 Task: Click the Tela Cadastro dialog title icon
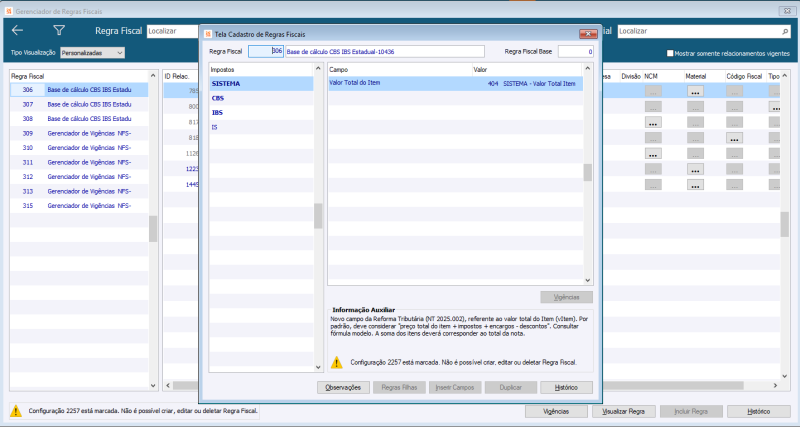click(208, 34)
